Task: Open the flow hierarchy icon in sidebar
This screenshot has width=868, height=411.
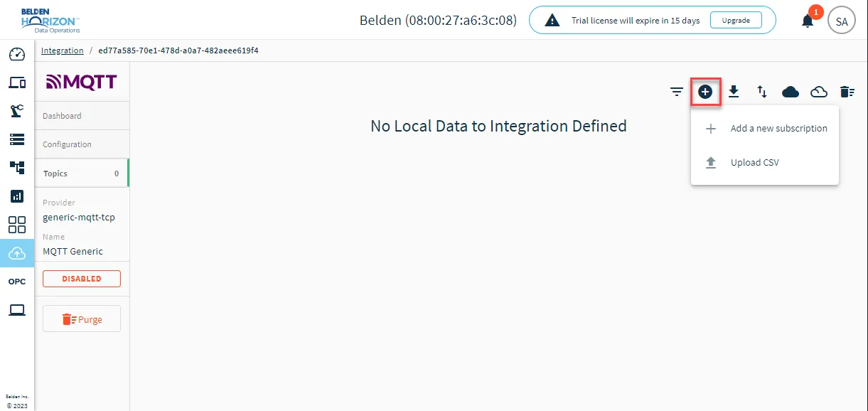Action: point(17,168)
